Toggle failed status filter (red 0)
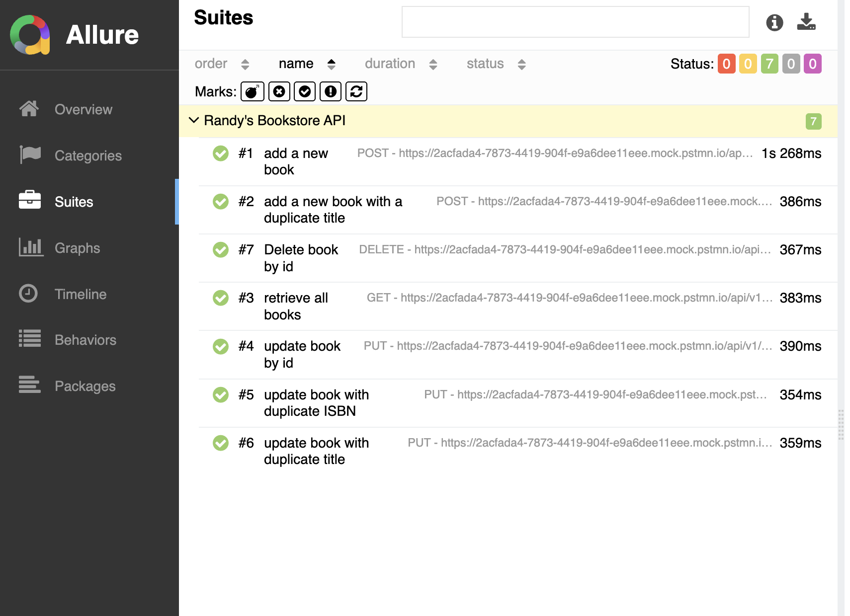 click(x=726, y=64)
